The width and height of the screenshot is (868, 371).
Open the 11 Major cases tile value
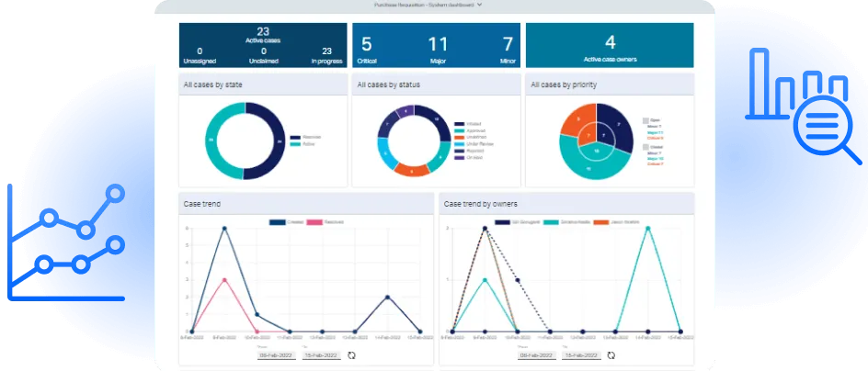[438, 44]
